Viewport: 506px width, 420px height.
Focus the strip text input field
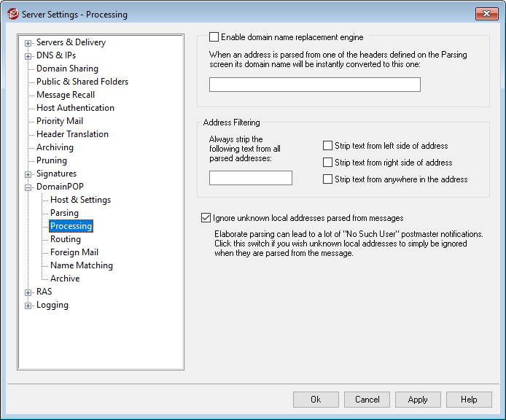(x=250, y=178)
